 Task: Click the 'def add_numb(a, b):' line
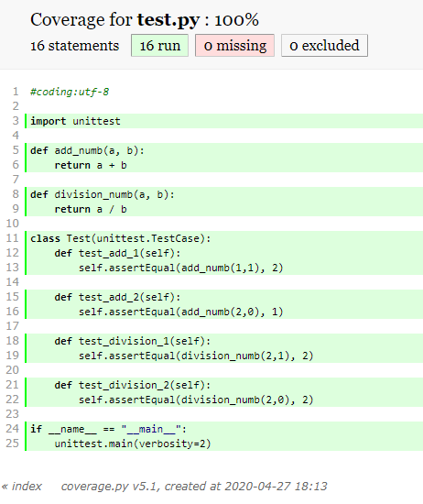[224, 150]
